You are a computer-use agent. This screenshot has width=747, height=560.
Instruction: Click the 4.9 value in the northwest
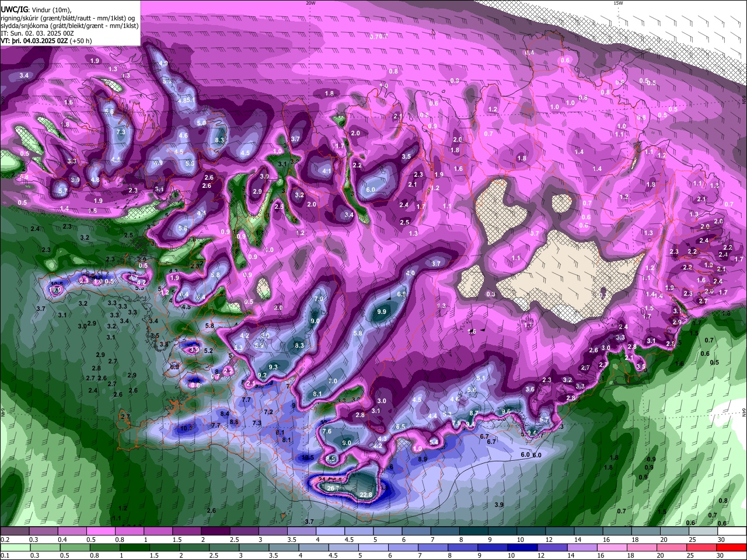tap(163, 63)
